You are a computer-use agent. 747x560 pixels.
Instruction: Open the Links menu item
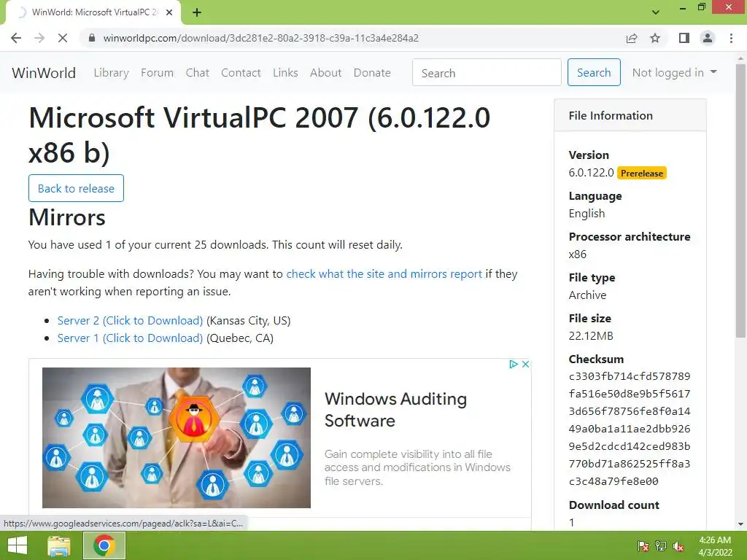point(285,72)
